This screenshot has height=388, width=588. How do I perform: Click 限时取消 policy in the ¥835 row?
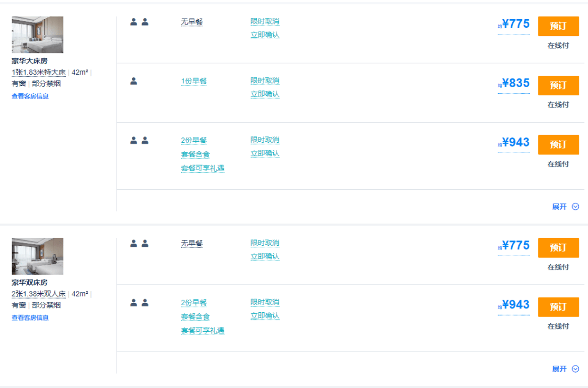click(265, 81)
